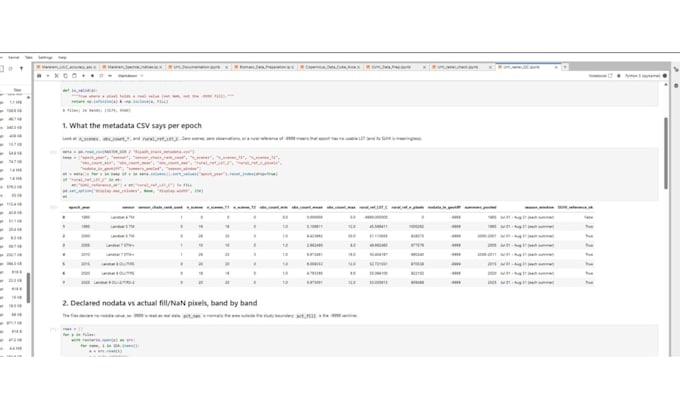Open the Settings menu

[x=45, y=57]
